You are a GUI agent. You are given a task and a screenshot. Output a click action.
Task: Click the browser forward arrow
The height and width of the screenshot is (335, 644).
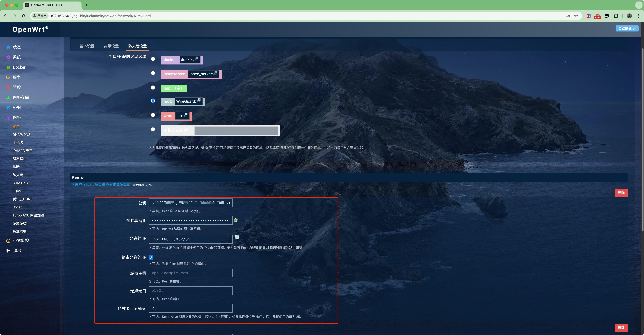[x=14, y=16]
